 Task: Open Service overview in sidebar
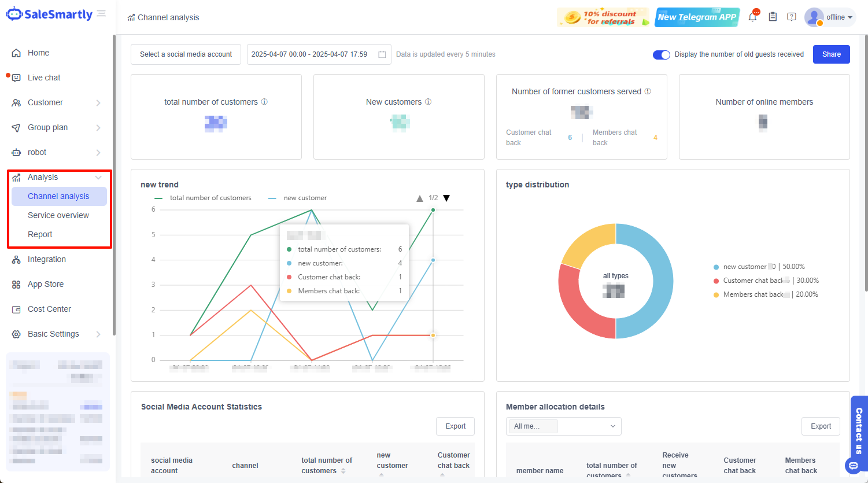coord(58,215)
